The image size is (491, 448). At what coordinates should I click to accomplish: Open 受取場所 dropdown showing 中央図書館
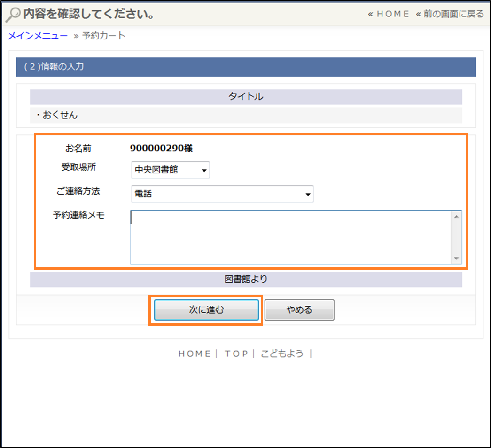[x=171, y=170]
